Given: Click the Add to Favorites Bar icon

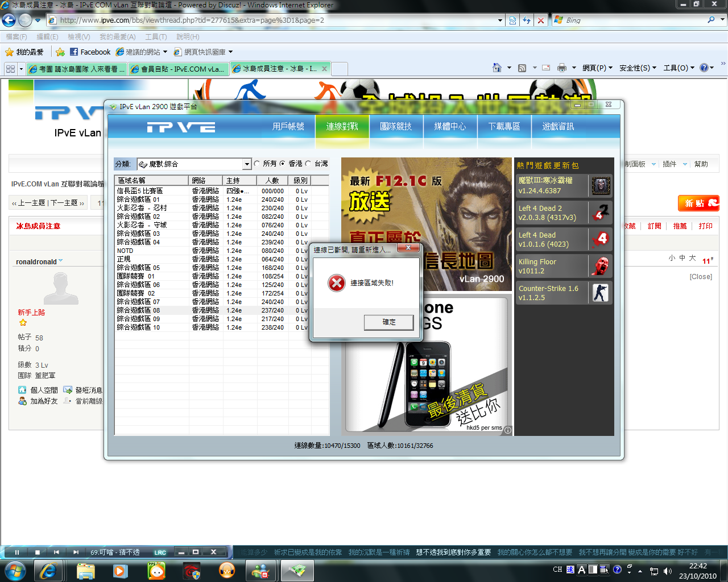Looking at the screenshot, I should point(60,52).
